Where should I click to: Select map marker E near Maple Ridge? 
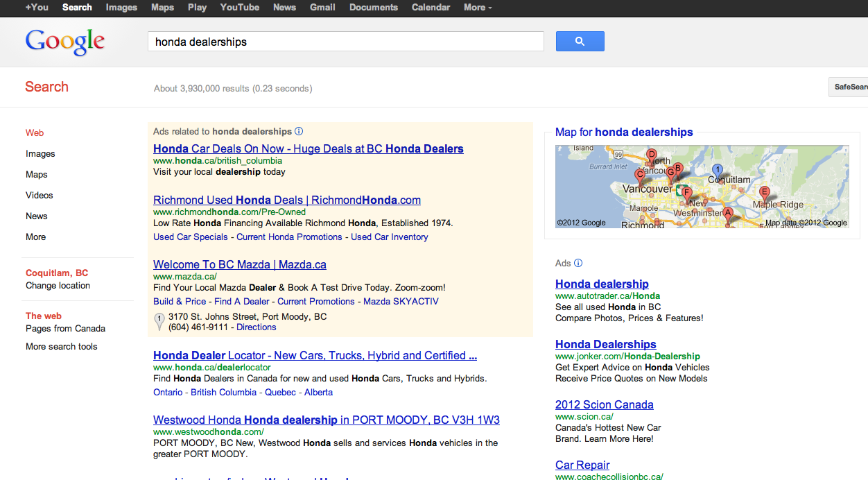tap(765, 192)
